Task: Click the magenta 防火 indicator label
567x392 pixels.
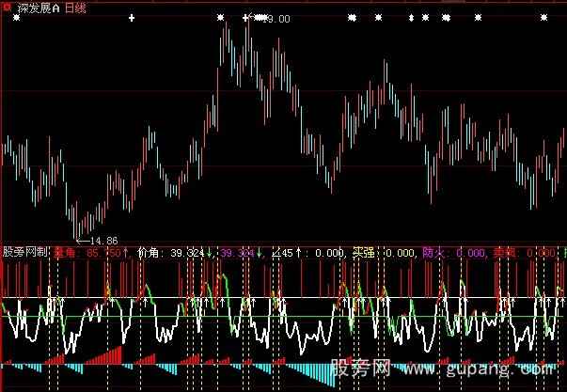Action: point(433,252)
